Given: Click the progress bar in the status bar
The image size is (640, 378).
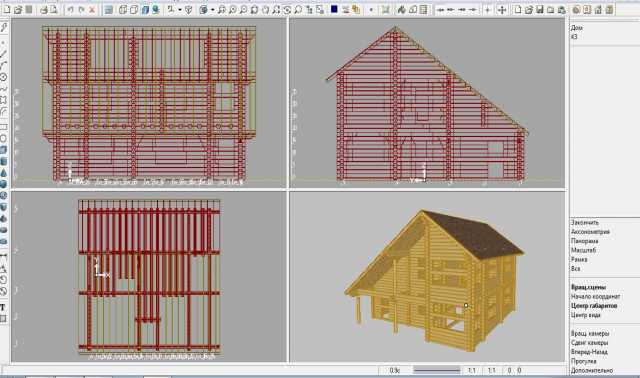Looking at the screenshot, I should 436,370.
